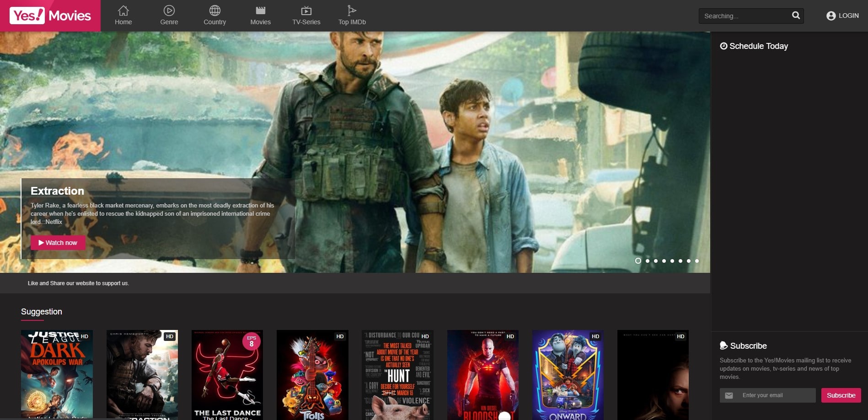The width and height of the screenshot is (868, 420).
Task: Select the seventh carousel slide dot
Action: click(x=689, y=261)
